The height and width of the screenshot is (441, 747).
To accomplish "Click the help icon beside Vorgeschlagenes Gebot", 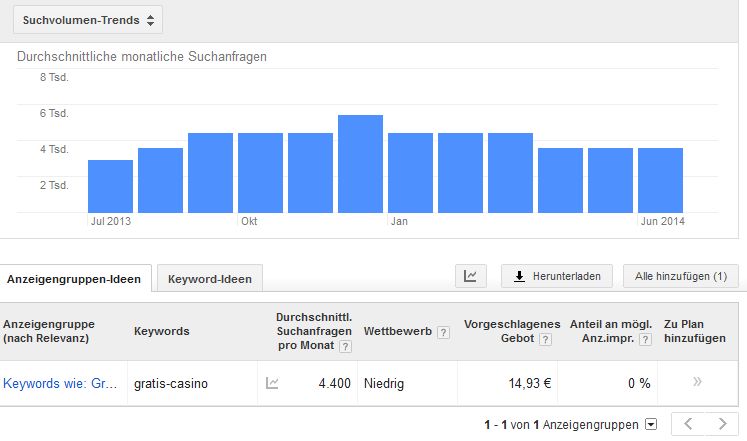I will (545, 340).
